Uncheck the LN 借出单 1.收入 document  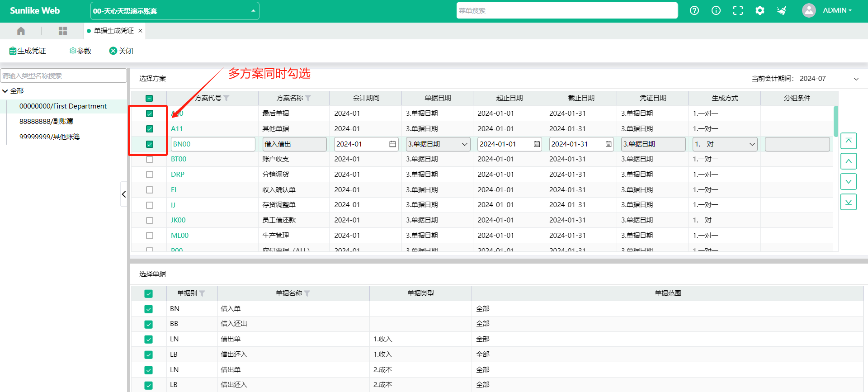click(x=148, y=340)
